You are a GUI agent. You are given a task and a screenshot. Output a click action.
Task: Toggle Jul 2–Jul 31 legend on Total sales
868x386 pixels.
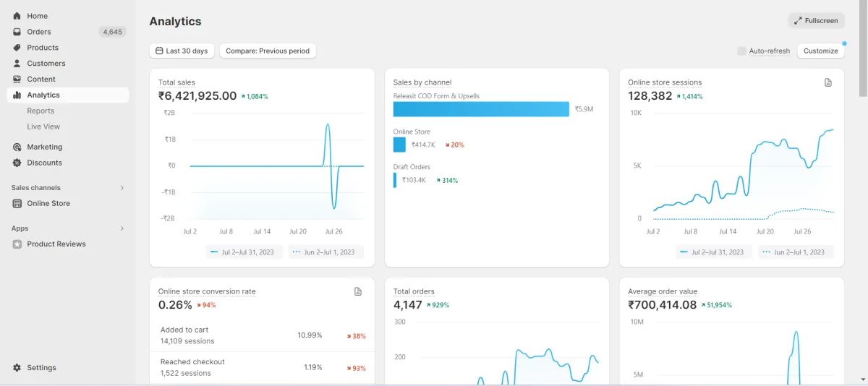[244, 252]
